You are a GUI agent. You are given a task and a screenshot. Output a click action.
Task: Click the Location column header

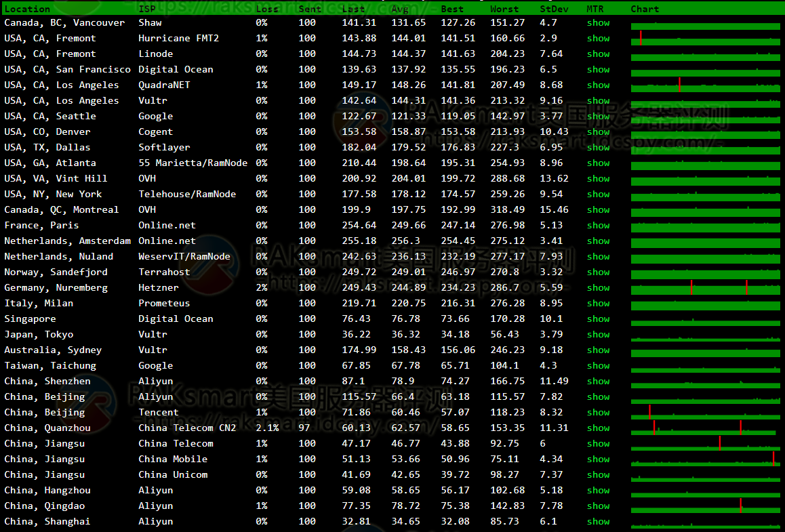pos(27,9)
